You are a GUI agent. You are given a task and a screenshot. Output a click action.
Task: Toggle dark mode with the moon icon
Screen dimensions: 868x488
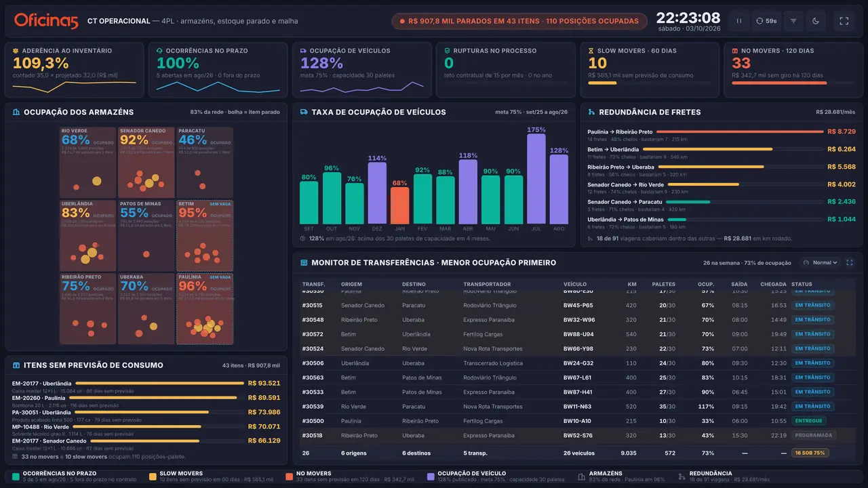pyautogui.click(x=816, y=21)
